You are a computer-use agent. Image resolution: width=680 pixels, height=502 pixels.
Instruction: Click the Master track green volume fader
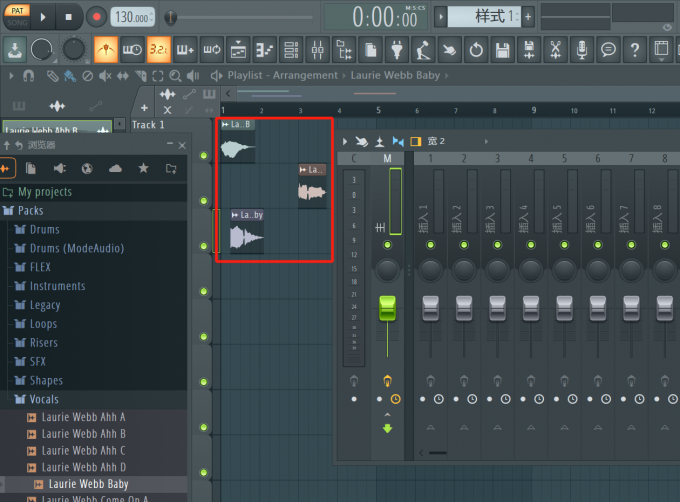(x=387, y=308)
